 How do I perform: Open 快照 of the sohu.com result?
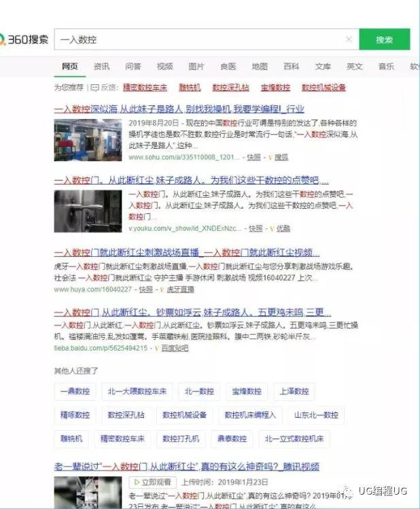[x=253, y=158]
